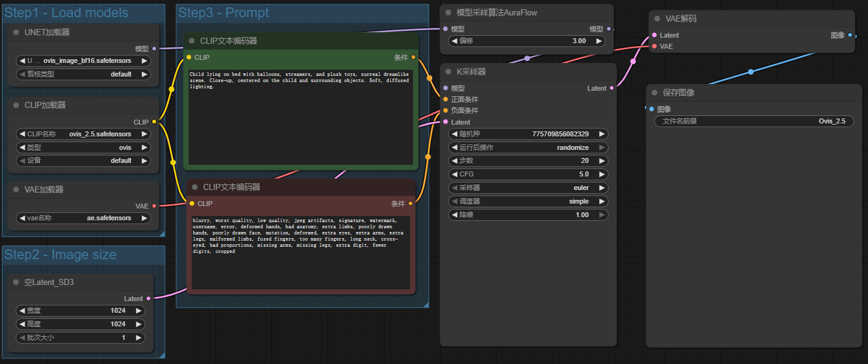The image size is (868, 364).
Task: Open the 调度器 dropdown showing simple
Action: pos(528,201)
